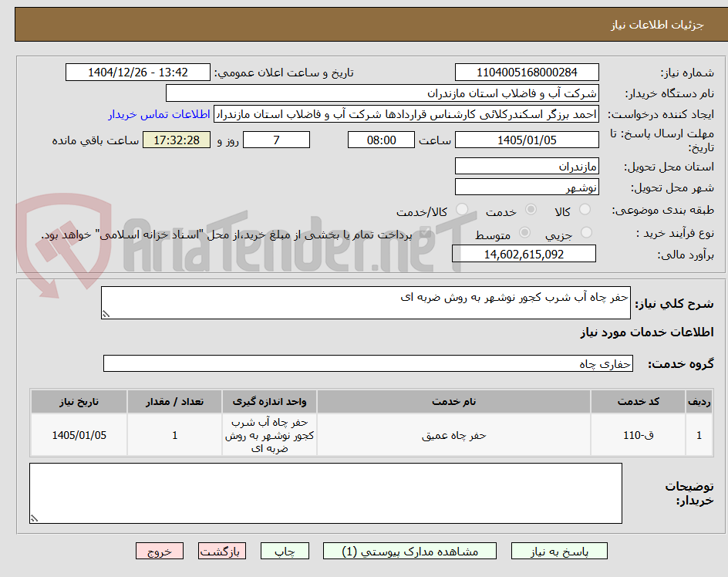728x577 pixels.
Task: Click the deadline hour 08:00 field
Action: coord(381,140)
